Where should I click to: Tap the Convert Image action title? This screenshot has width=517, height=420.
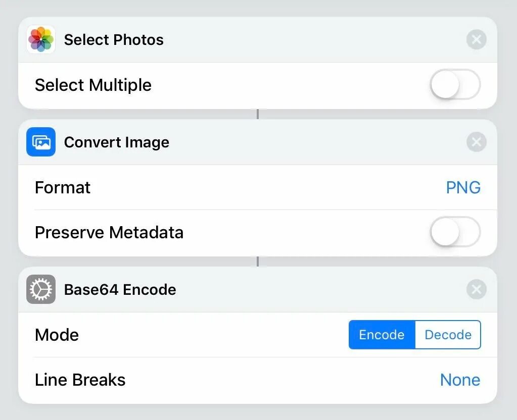[x=116, y=142]
